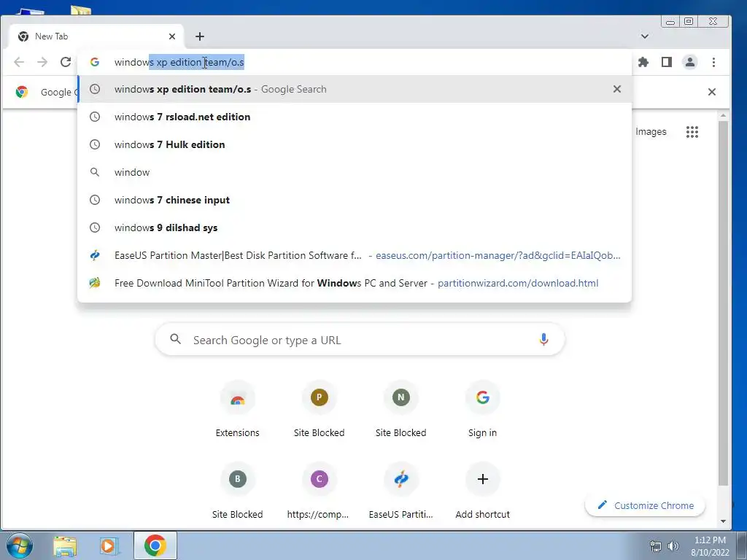The image size is (747, 560).
Task: Dismiss the Google Chrome info bar
Action: [712, 92]
